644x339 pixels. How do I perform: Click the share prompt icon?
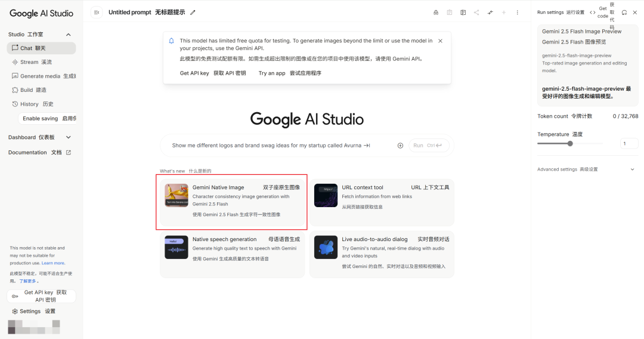pos(476,13)
